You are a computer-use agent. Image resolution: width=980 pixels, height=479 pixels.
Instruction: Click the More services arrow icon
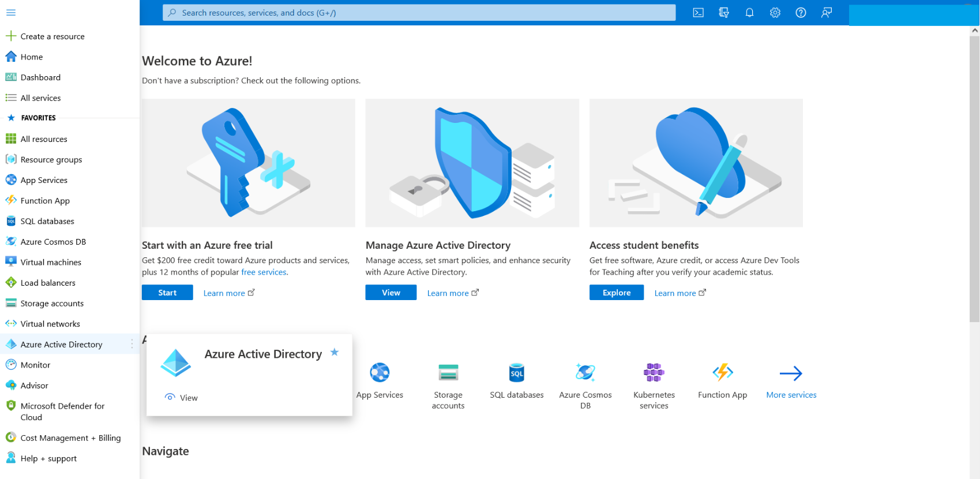(791, 373)
